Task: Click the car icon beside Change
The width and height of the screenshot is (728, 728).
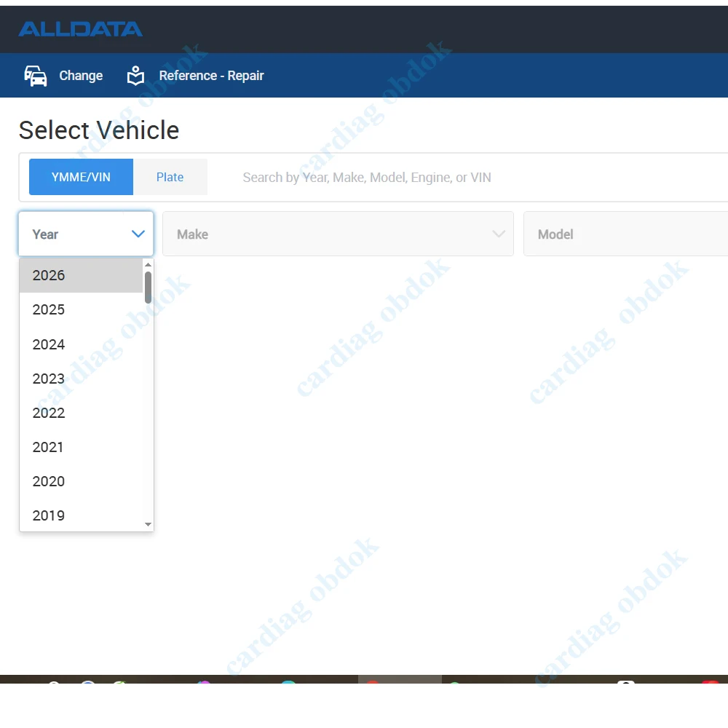Action: tap(35, 75)
